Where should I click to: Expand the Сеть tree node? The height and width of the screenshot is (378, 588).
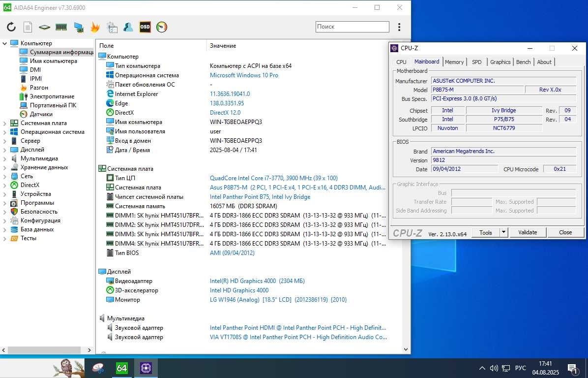pos(5,176)
